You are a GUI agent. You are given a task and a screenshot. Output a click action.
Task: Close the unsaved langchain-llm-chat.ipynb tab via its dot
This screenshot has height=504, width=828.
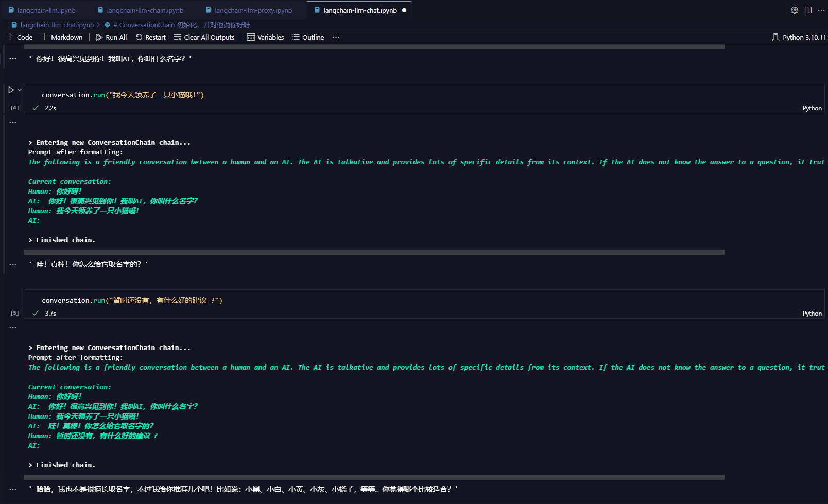click(404, 10)
